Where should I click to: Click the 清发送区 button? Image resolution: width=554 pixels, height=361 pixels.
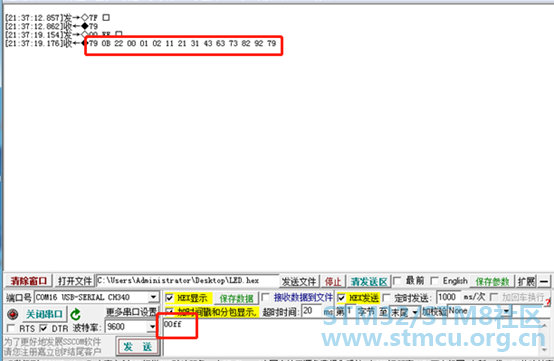tap(369, 282)
